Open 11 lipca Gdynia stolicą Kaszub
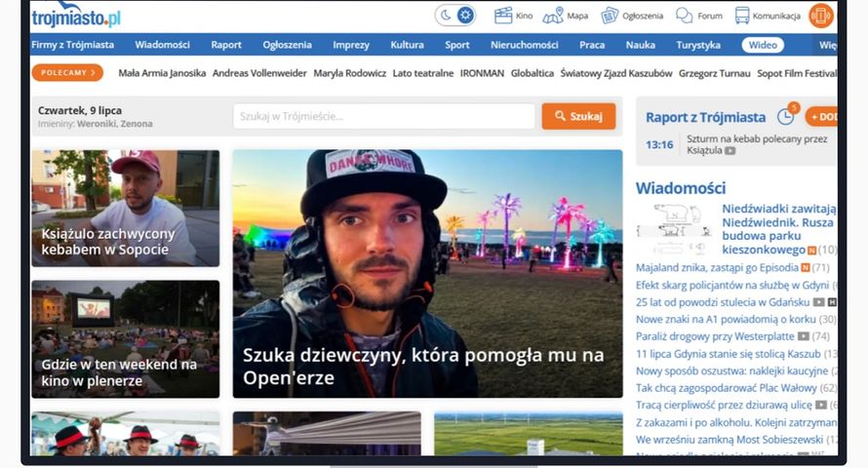The image size is (868, 468). tap(728, 354)
